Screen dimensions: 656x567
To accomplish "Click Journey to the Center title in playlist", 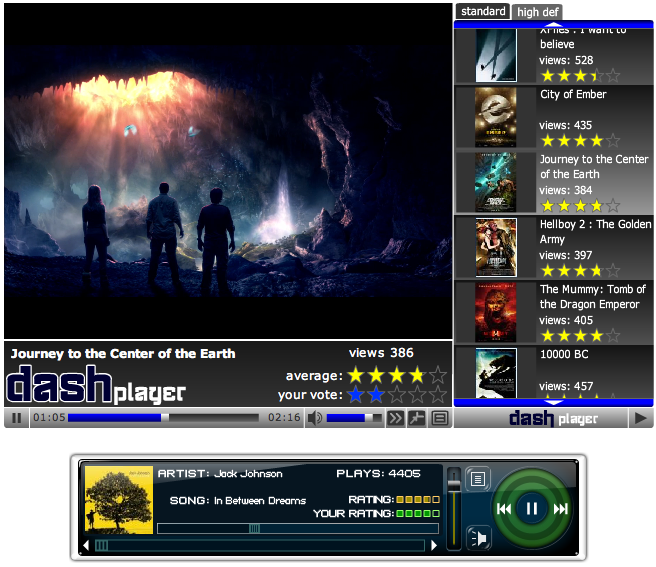I will click(x=594, y=167).
